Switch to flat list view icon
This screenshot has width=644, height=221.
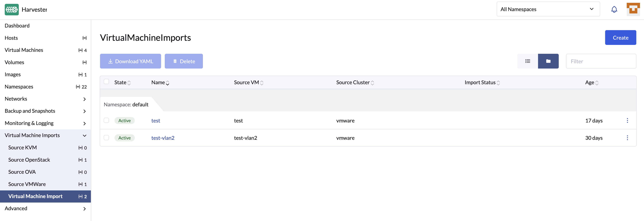pyautogui.click(x=528, y=61)
